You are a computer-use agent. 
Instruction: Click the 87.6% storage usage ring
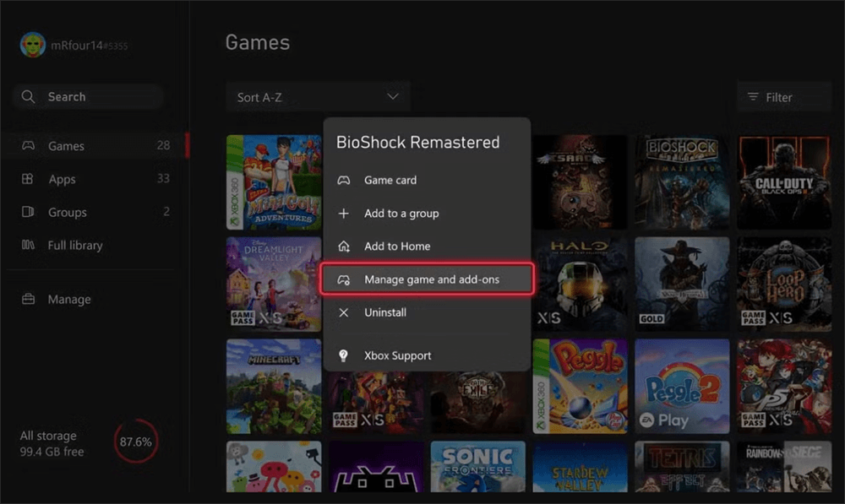(136, 442)
